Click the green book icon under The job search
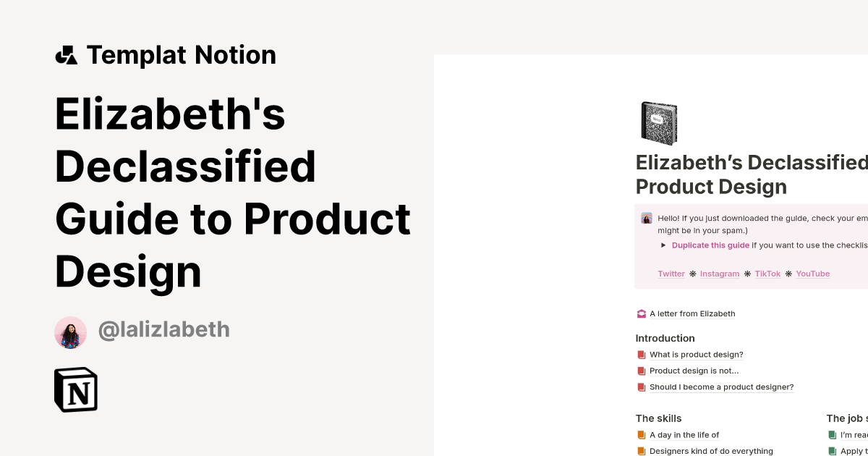 click(831, 434)
